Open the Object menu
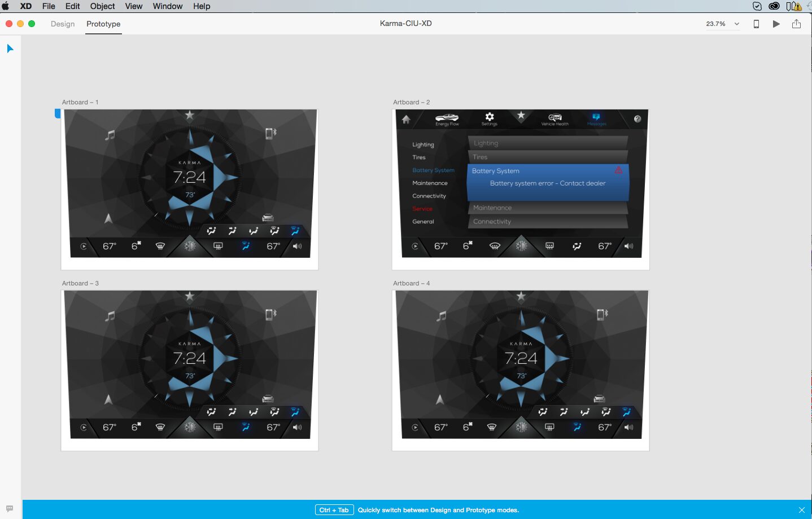This screenshot has width=812, height=519. click(x=102, y=6)
